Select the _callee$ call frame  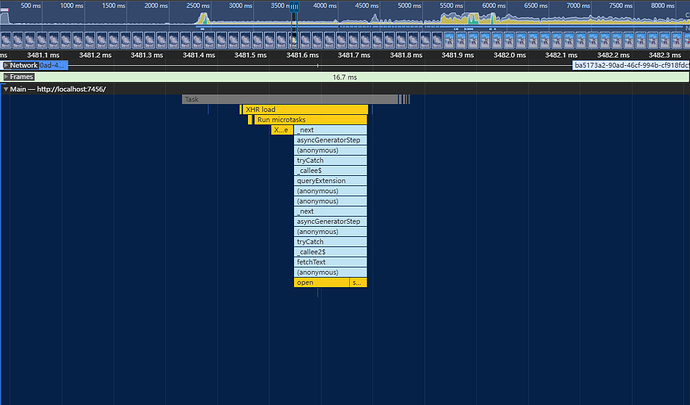click(330, 170)
